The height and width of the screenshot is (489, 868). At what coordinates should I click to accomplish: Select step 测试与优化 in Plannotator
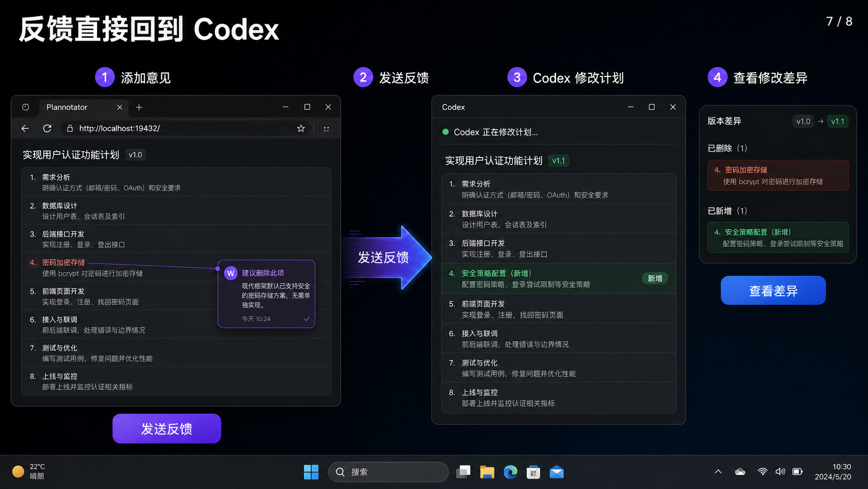point(177,353)
